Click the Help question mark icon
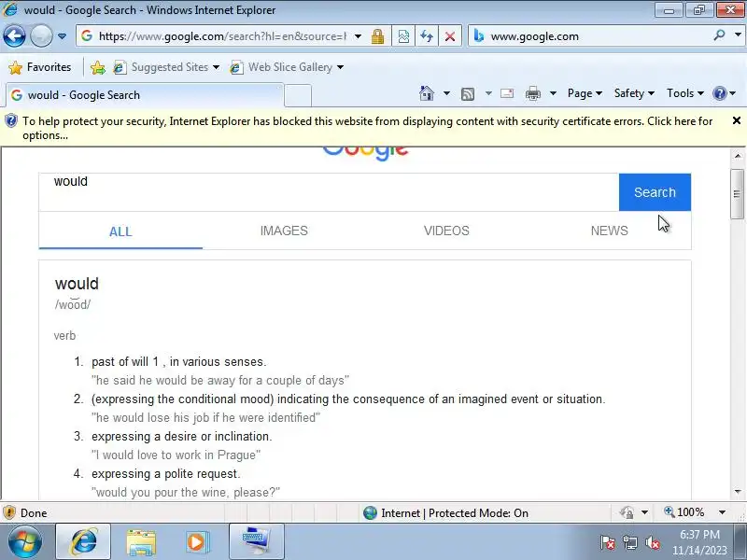 click(719, 93)
